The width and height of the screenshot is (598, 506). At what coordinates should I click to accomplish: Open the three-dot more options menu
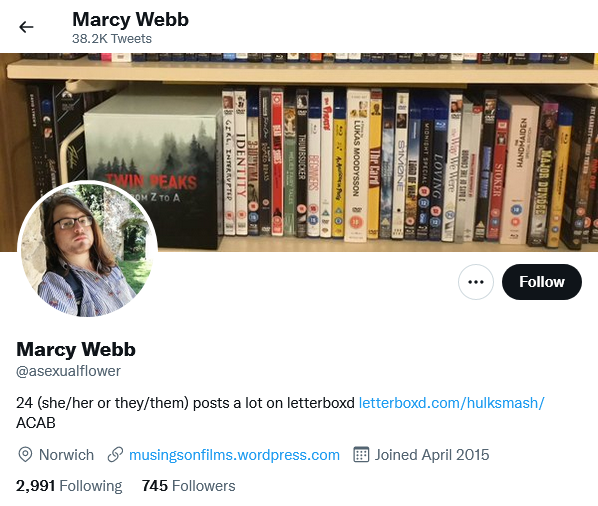coord(476,282)
